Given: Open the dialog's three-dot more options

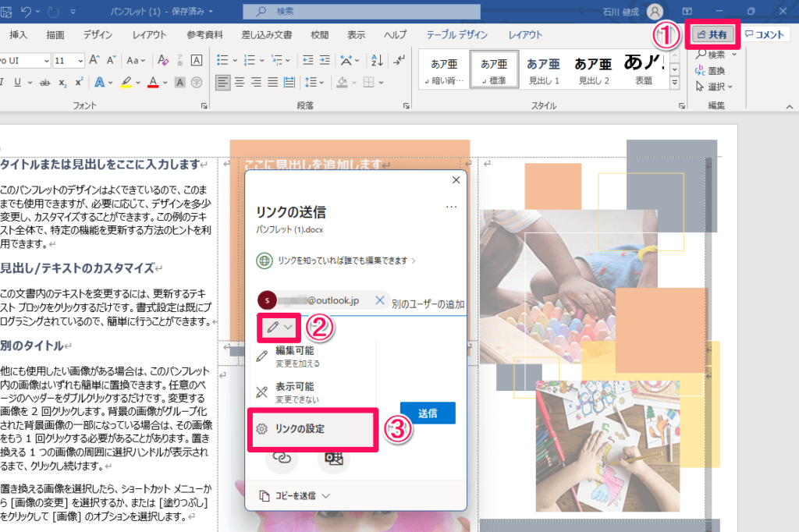Looking at the screenshot, I should [x=451, y=207].
